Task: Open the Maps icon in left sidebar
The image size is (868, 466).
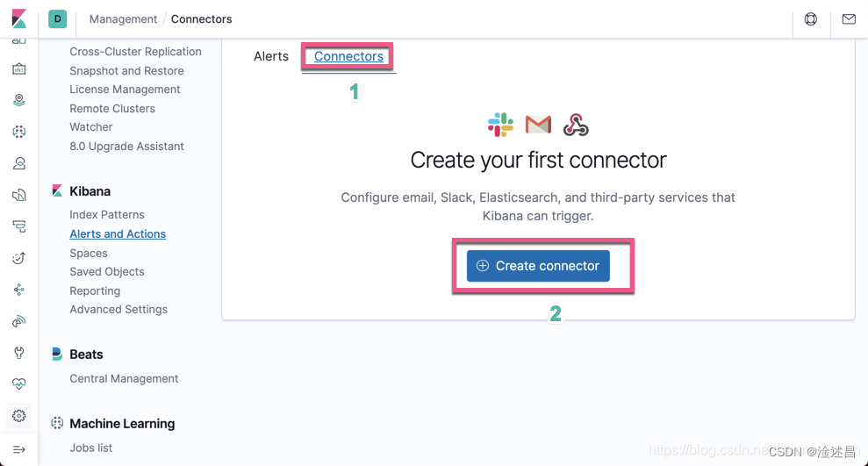Action: [18, 100]
